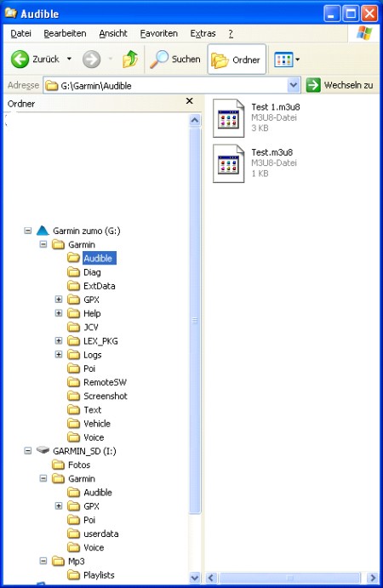Select the GARMIN_SD (I:) drive icon

click(x=43, y=450)
